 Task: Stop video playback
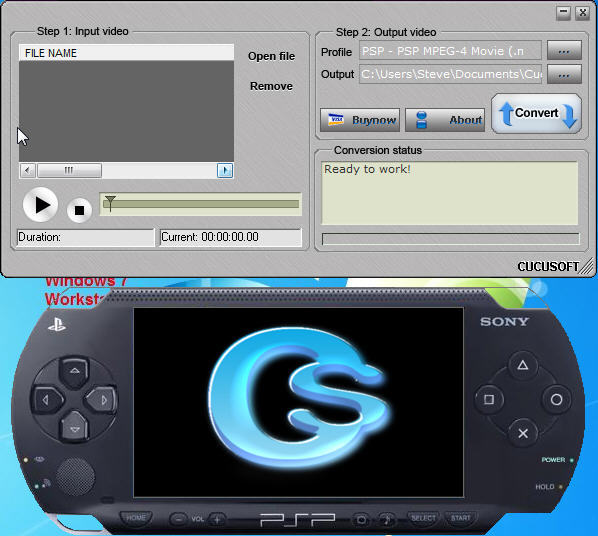click(x=79, y=210)
